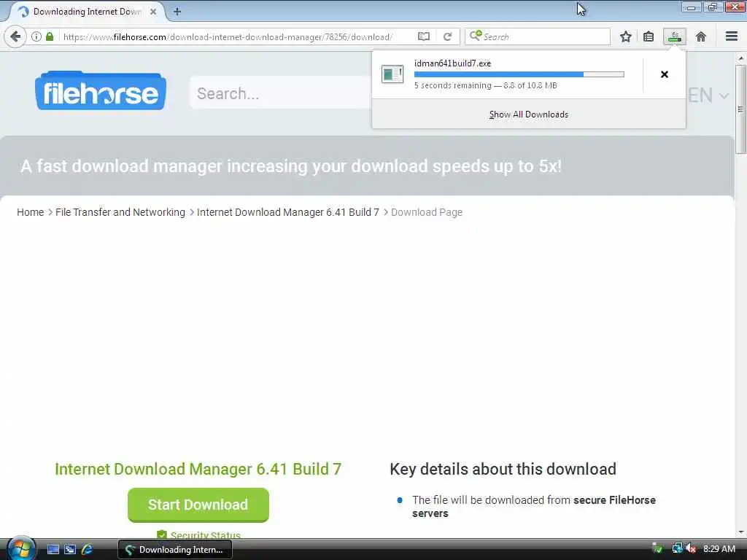Click the Downloading Intern... taskbar button
The image size is (747, 560).
click(x=175, y=550)
